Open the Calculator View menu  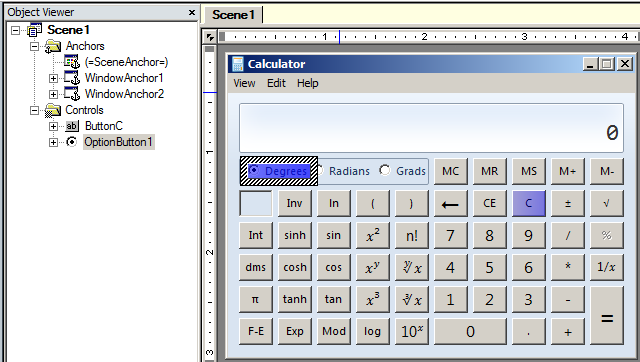244,83
